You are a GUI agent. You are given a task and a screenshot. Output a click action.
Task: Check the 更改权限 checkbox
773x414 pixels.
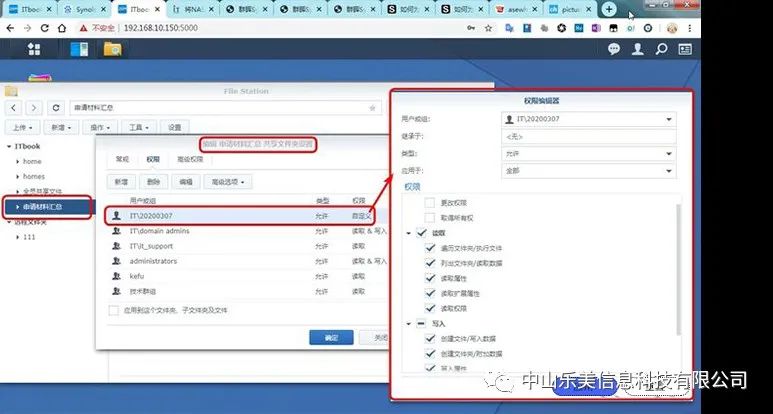pos(429,203)
